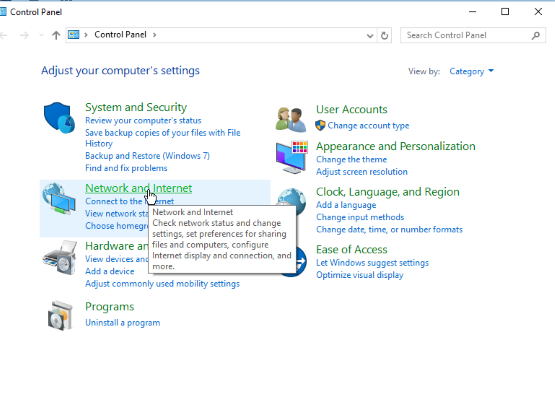Click Change date, time, or number formats
This screenshot has width=555, height=400.
(x=389, y=229)
